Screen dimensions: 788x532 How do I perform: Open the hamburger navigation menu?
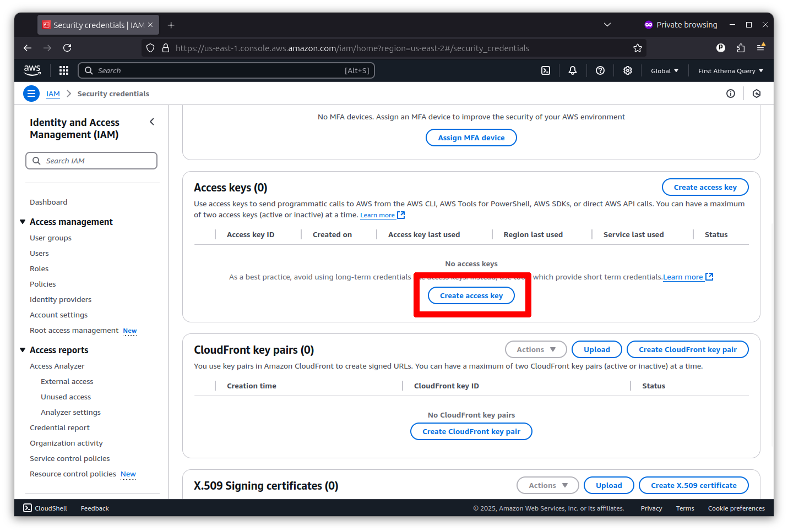[31, 94]
